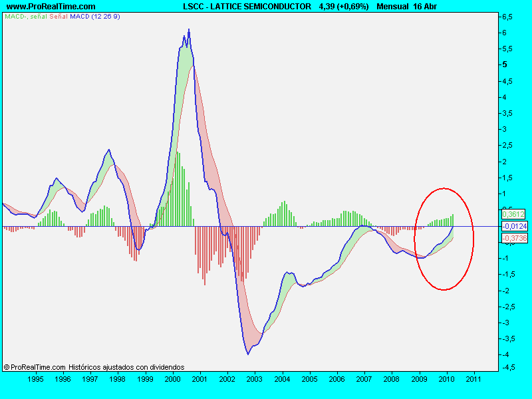Click the bold 5 value on the price scale
The height and width of the screenshot is (399, 532).
point(505,65)
